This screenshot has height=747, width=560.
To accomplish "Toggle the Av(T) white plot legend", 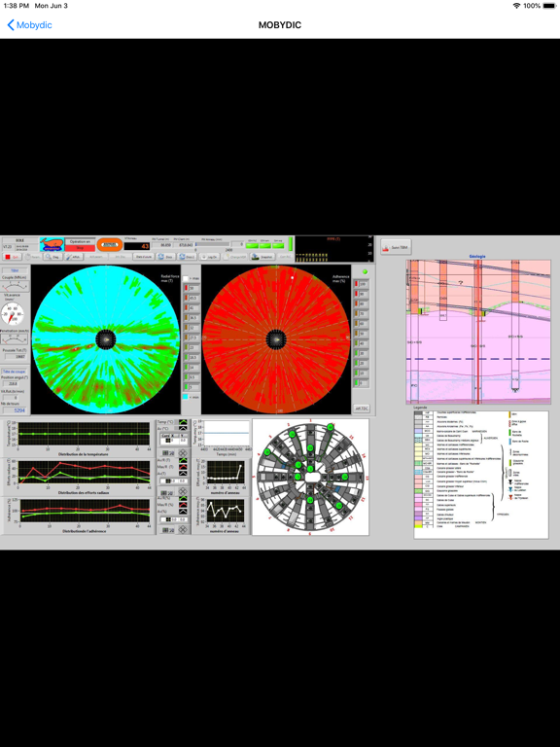I will click(x=183, y=473).
